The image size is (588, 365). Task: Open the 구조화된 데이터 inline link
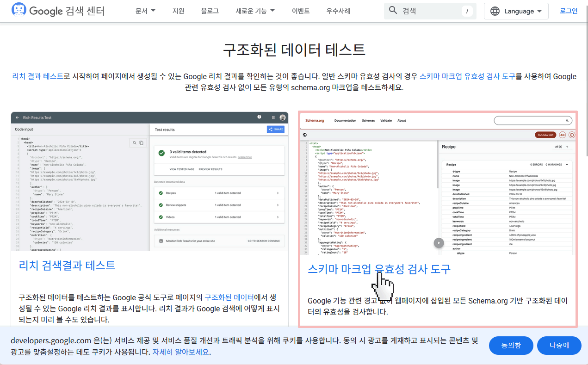[229, 297]
